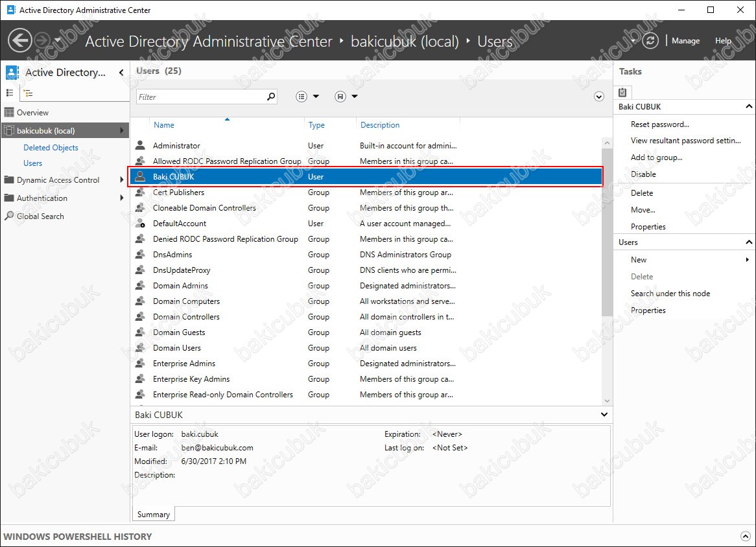
Task: Click View resultant password settings task
Action: [685, 140]
